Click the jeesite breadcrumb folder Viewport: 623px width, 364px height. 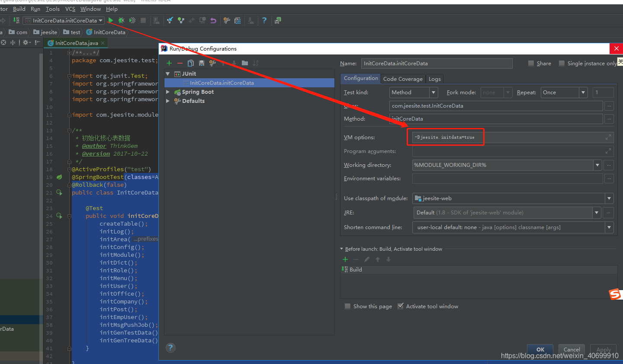pos(45,32)
